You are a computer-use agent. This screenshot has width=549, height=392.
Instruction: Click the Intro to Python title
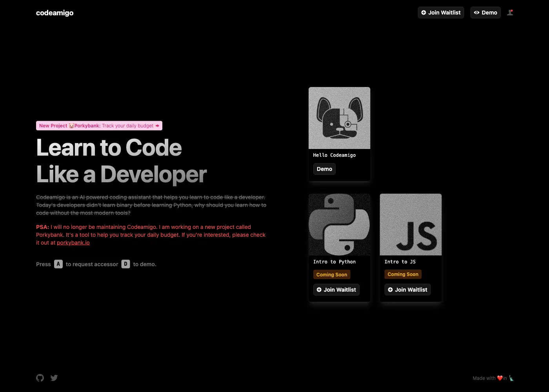[x=334, y=262]
